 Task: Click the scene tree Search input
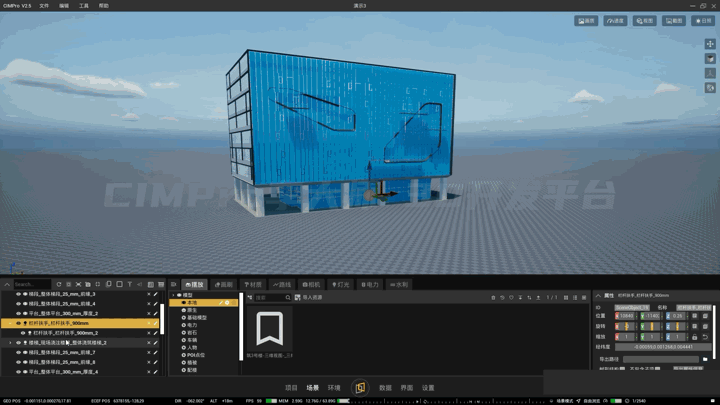click(x=32, y=284)
